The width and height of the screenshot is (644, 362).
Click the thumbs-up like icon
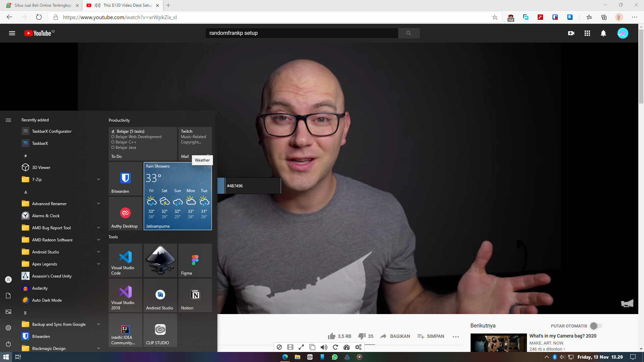(332, 336)
